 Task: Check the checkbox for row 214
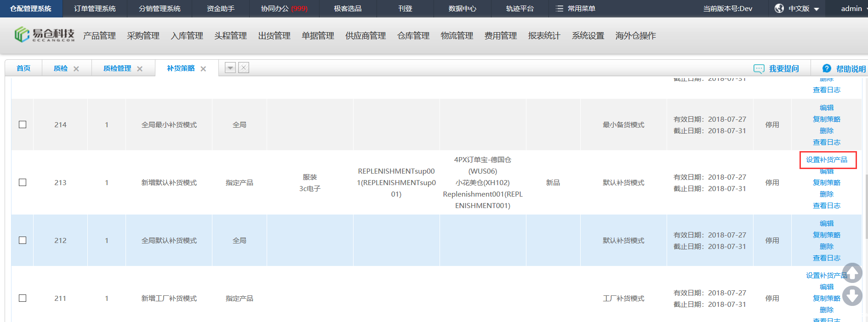pos(23,124)
